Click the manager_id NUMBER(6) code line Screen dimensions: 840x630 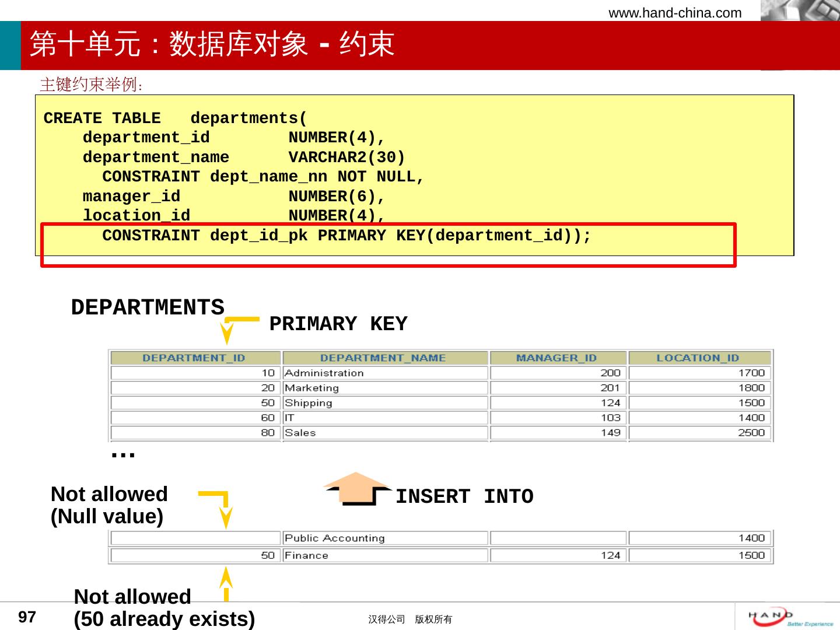[234, 197]
